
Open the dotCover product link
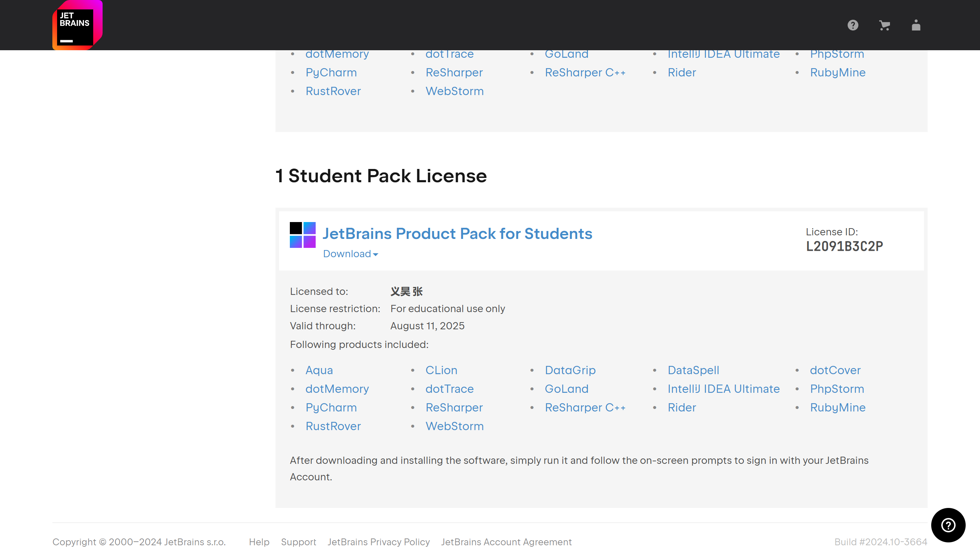[835, 370]
